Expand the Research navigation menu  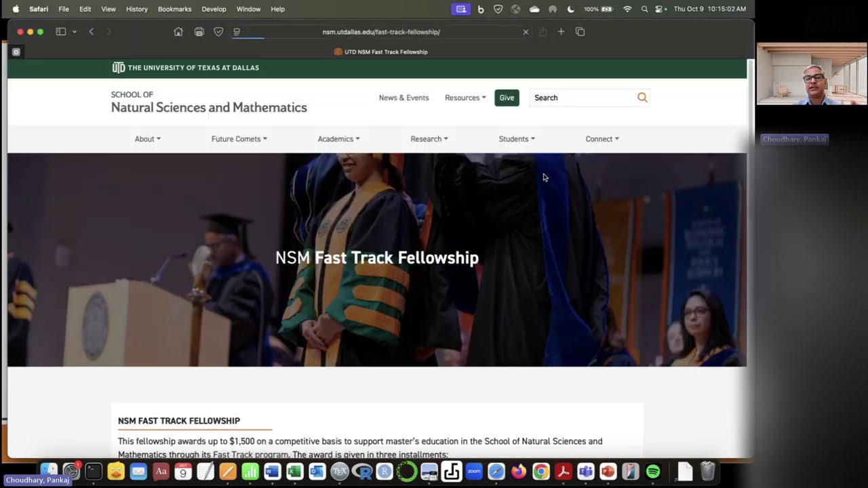point(429,139)
